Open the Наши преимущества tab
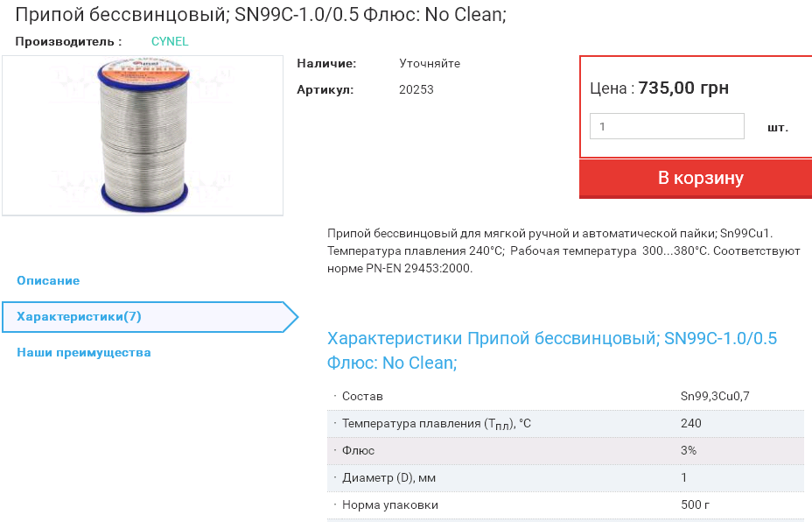This screenshot has height=522, width=812. [x=84, y=352]
